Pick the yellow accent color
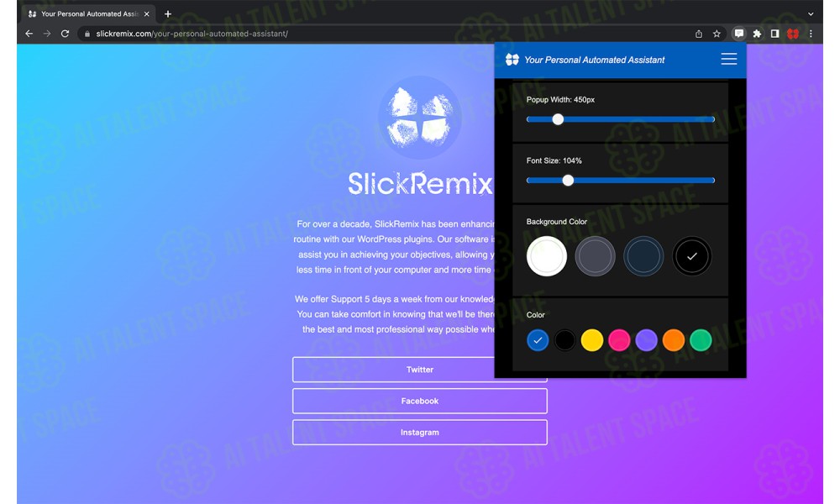This screenshot has height=504, width=840. pos(592,340)
